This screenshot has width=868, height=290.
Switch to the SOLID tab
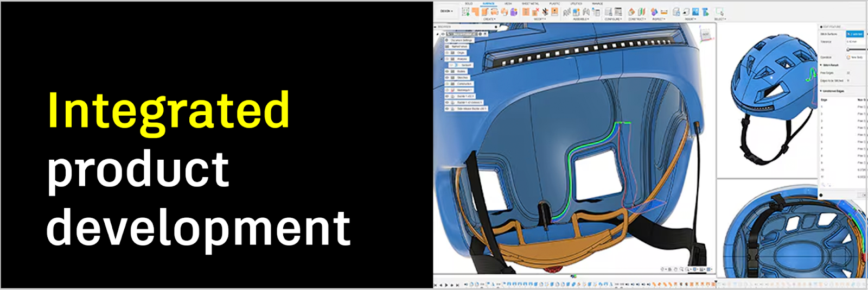point(468,3)
